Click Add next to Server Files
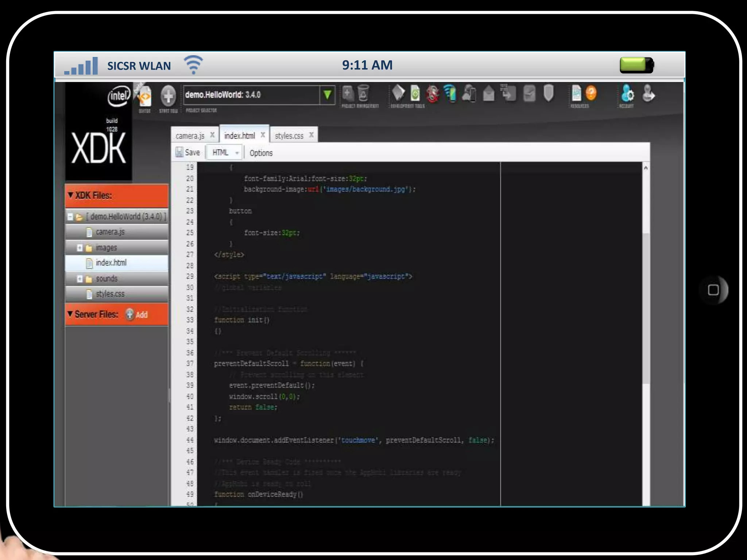The width and height of the screenshot is (747, 560). pos(137,314)
